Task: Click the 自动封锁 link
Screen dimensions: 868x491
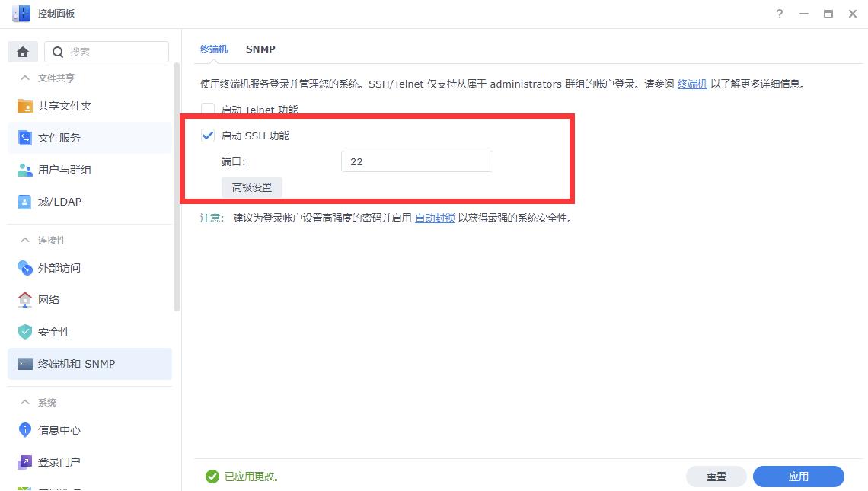Action: pos(434,217)
